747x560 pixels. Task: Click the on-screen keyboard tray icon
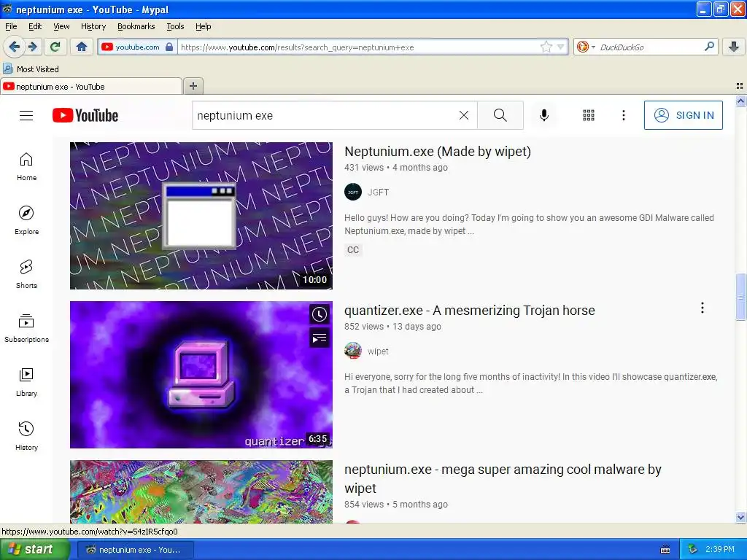point(665,550)
